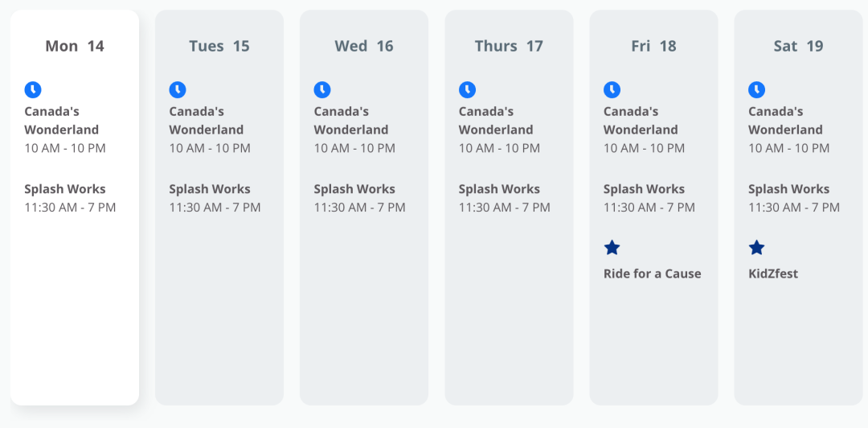Click Splash Works hours on Monday
Image resolution: width=868 pixels, height=428 pixels.
coord(70,208)
